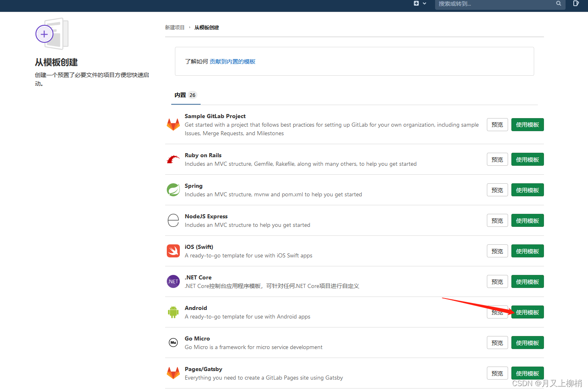The width and height of the screenshot is (588, 391).
Task: Click the Spring title text
Action: tap(194, 186)
